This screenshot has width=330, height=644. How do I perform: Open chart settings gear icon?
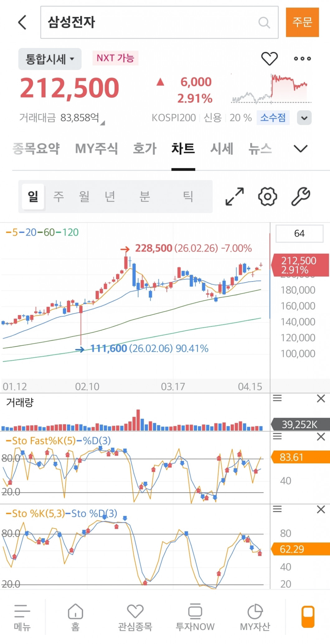[267, 197]
